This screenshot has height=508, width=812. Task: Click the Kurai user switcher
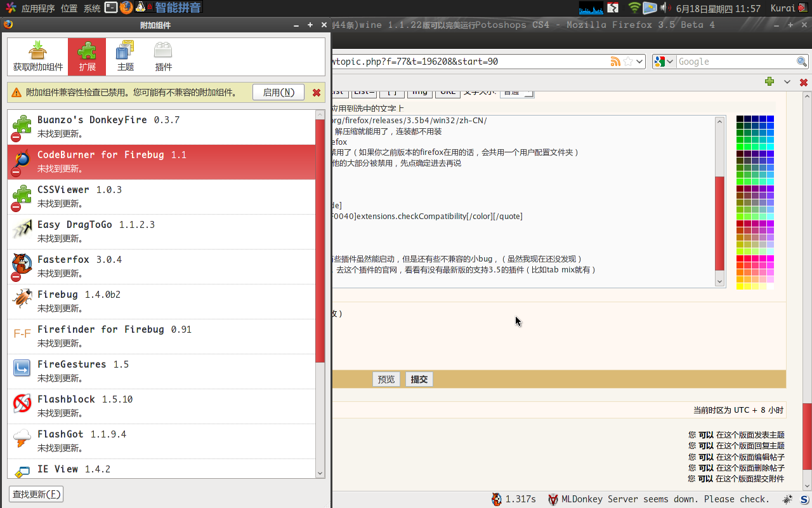pyautogui.click(x=783, y=8)
